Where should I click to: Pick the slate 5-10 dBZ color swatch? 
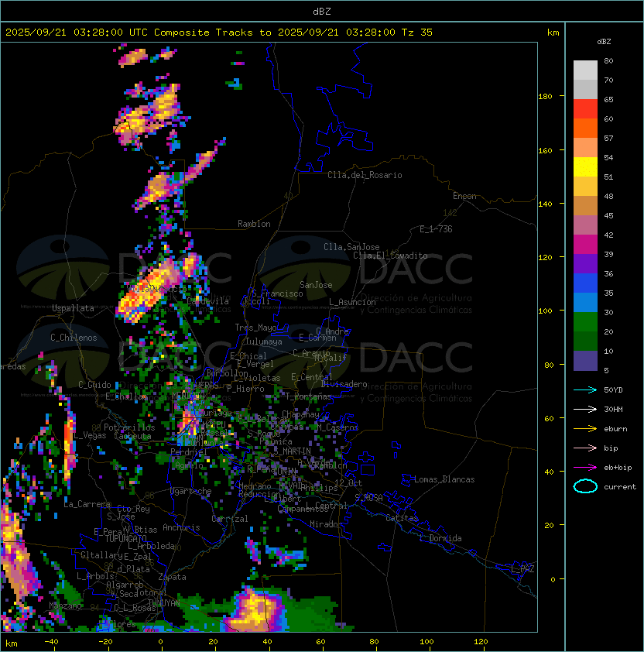(x=585, y=361)
